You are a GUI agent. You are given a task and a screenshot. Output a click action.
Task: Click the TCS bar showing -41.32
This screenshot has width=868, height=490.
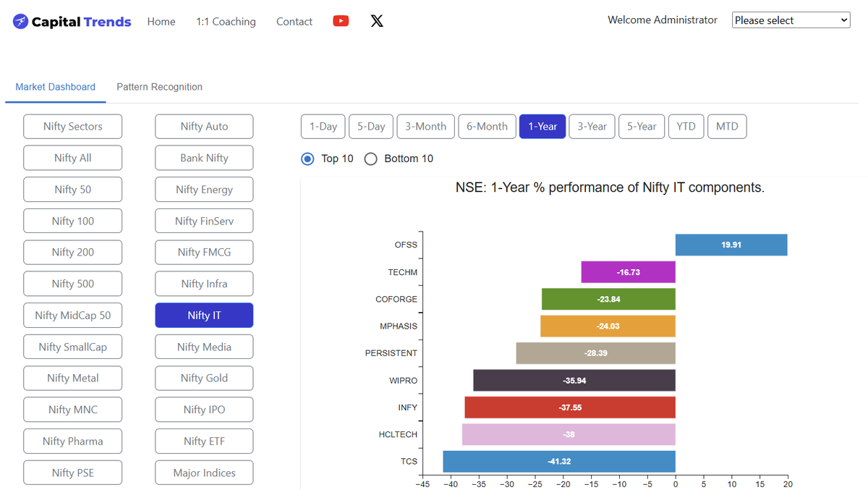point(559,462)
